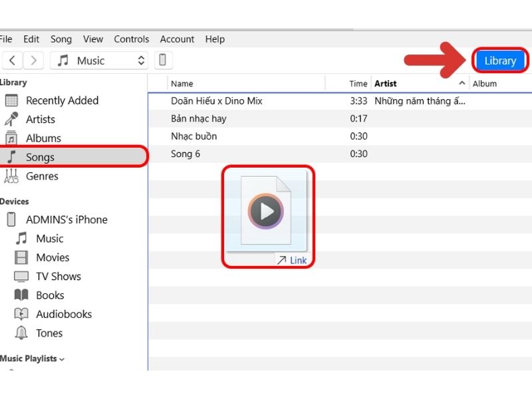Viewport: 532px width, 399px height.
Task: Click artist Những năm tháng ấ... cell
Action: tap(420, 101)
